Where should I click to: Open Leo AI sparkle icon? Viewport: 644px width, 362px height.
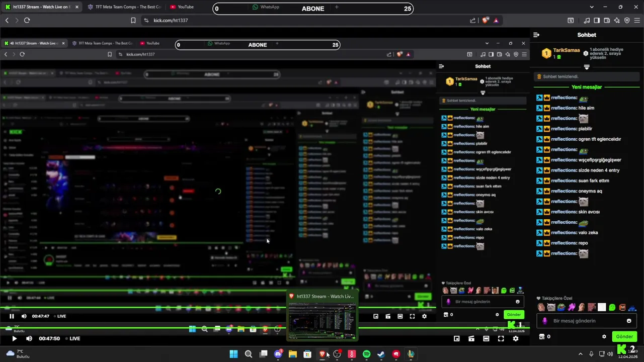click(x=617, y=21)
